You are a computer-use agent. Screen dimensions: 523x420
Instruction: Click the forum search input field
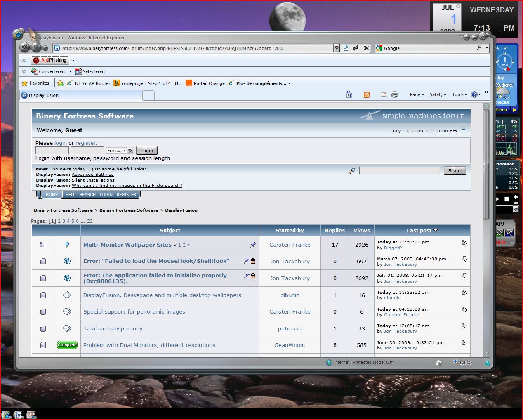point(399,171)
